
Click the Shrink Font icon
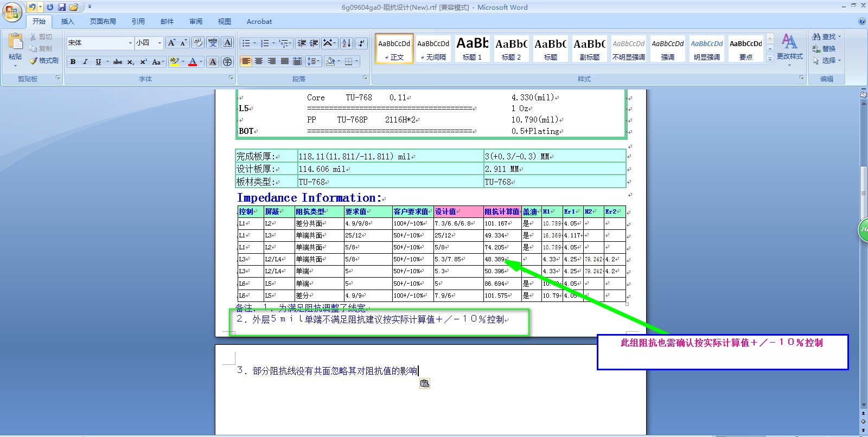pyautogui.click(x=184, y=43)
